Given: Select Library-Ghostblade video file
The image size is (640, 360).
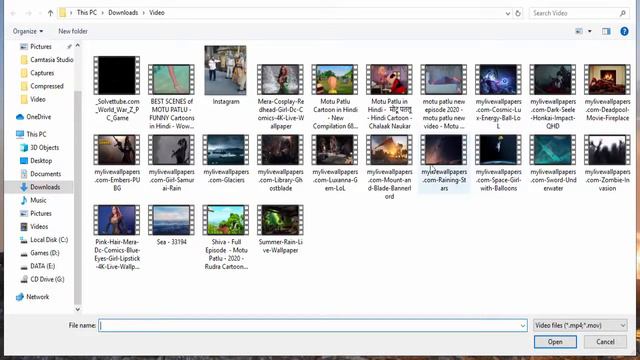Looking at the screenshot, I should pyautogui.click(x=280, y=163).
